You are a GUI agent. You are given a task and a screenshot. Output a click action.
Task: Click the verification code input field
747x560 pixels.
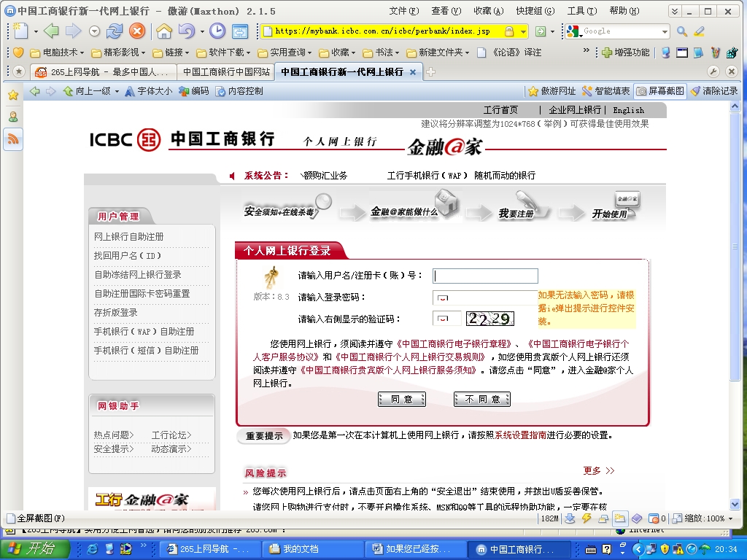[x=447, y=318]
